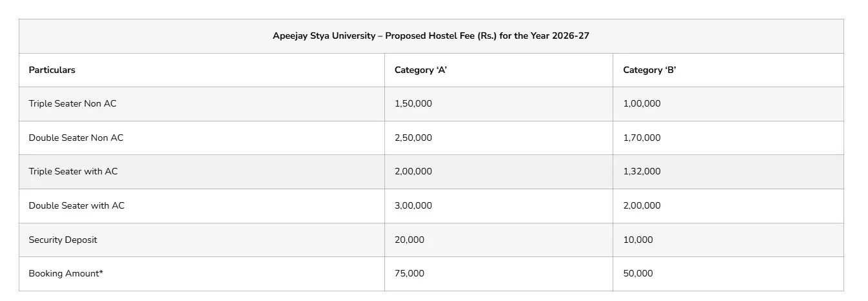
Task: Click the Category 'A' column header
Action: (420, 70)
